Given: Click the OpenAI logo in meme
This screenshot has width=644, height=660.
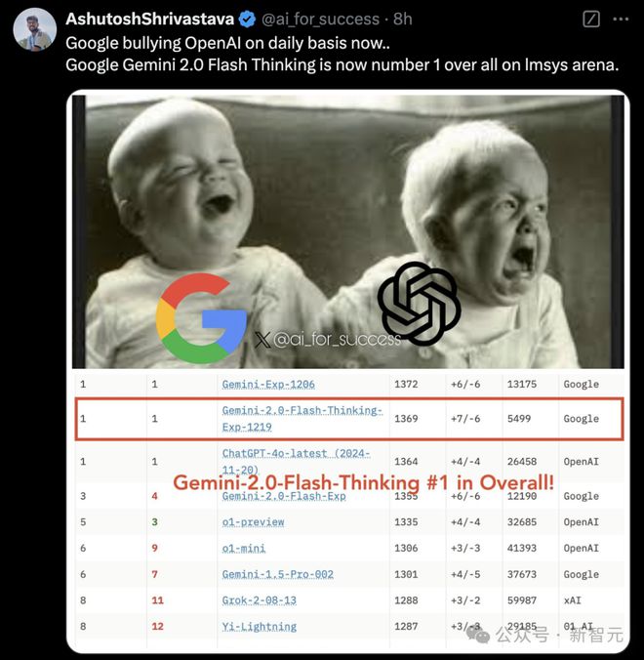Looking at the screenshot, I should coord(419,303).
